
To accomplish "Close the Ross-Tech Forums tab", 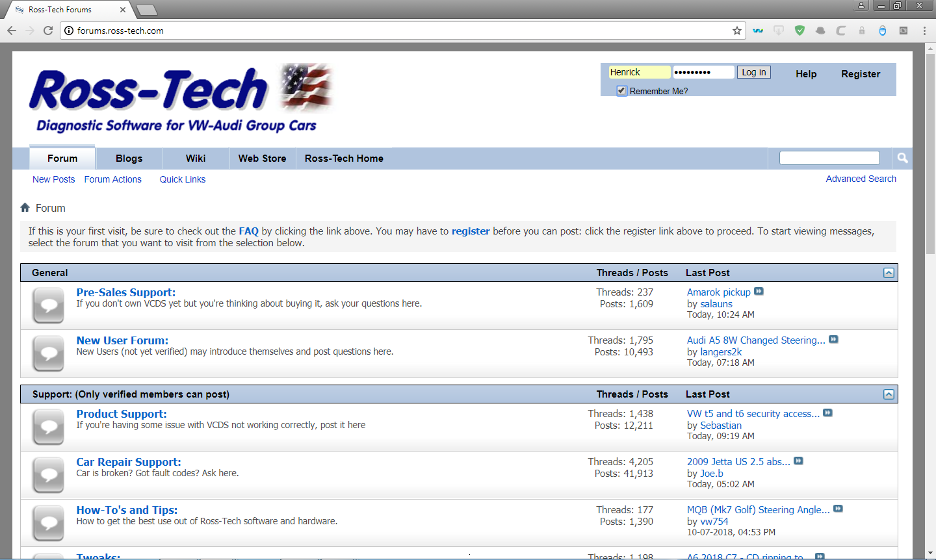I will pos(123,10).
